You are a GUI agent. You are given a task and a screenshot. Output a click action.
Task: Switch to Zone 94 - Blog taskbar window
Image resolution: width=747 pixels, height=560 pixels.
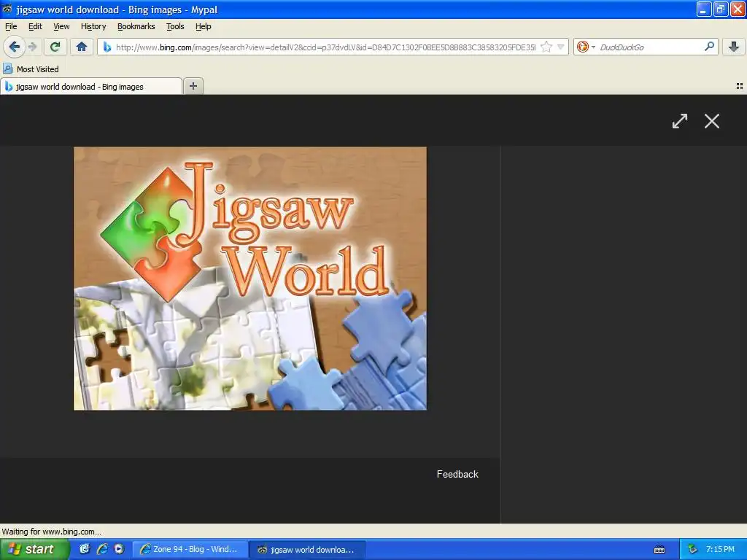(190, 550)
